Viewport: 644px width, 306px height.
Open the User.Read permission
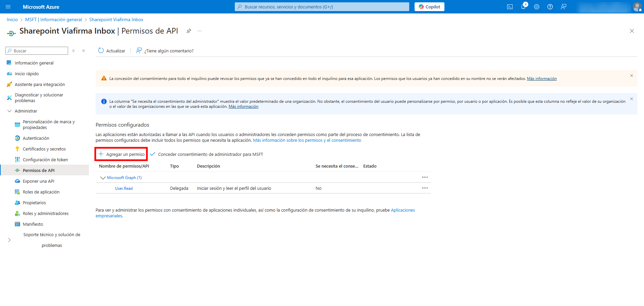[124, 188]
